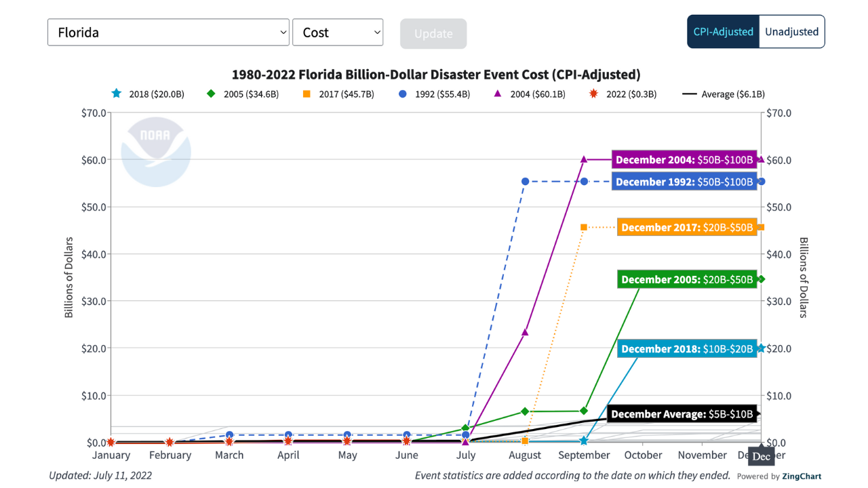Click the December 2004 tooltip label
Viewport: 868px width, 488px height.
(684, 160)
